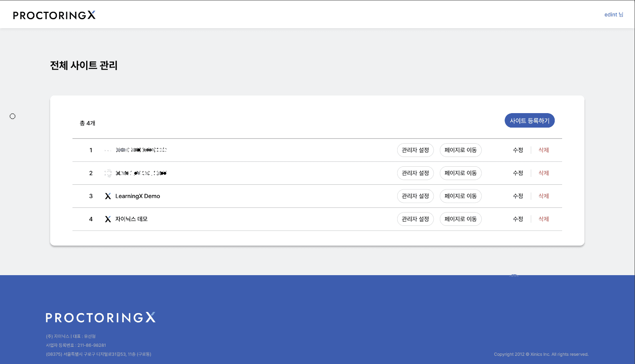Screen dimensions: 635x364
Task: Click the ProctoringX logo in header
Action: tap(54, 15)
